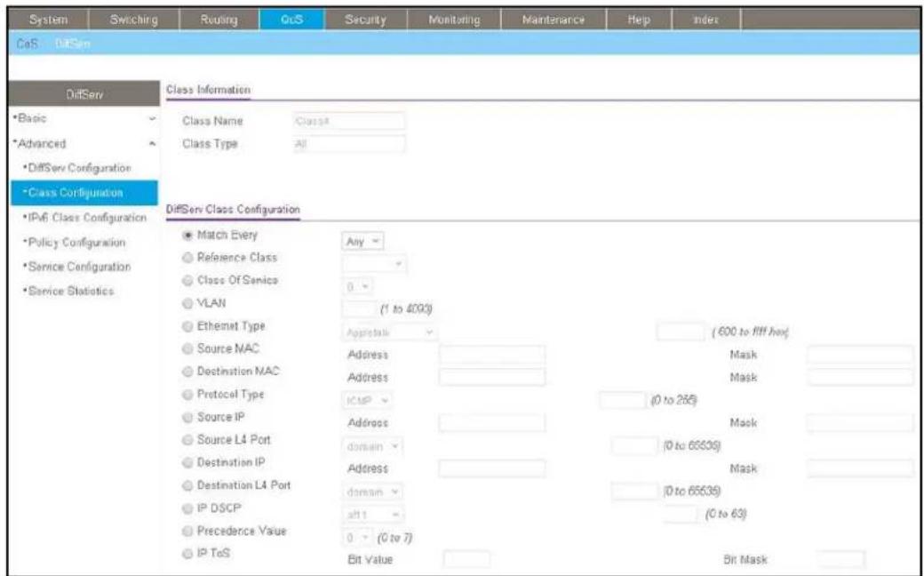Screen dimensions: 924x576
Task: Collapse the Advanced section in sidebar
Action: [84, 143]
